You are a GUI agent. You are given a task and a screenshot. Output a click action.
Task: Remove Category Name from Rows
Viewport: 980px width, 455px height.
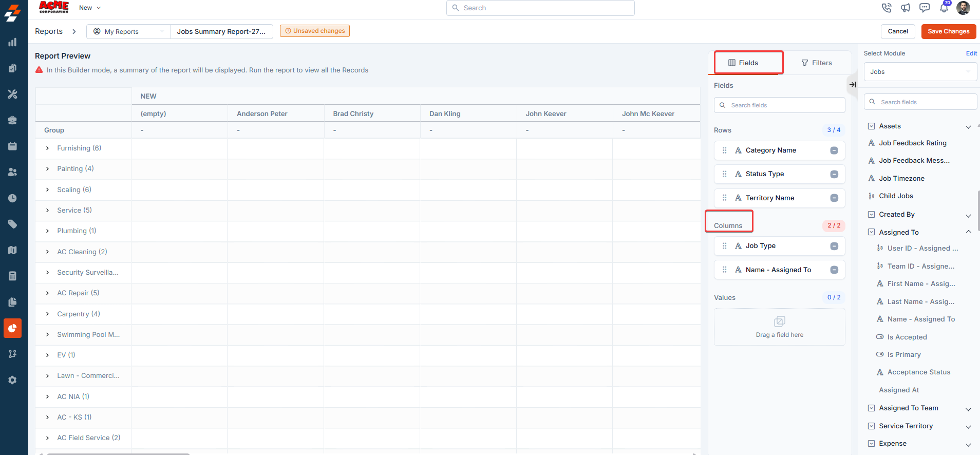[834, 150]
